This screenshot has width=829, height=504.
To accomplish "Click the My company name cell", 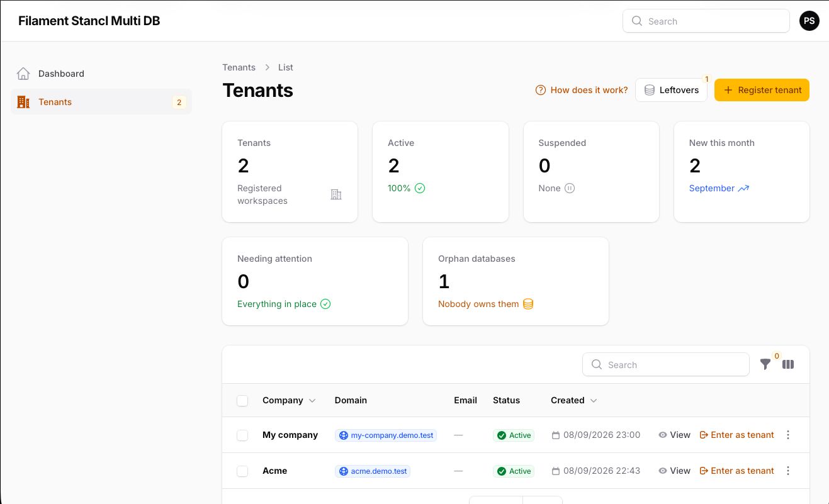I will click(290, 435).
